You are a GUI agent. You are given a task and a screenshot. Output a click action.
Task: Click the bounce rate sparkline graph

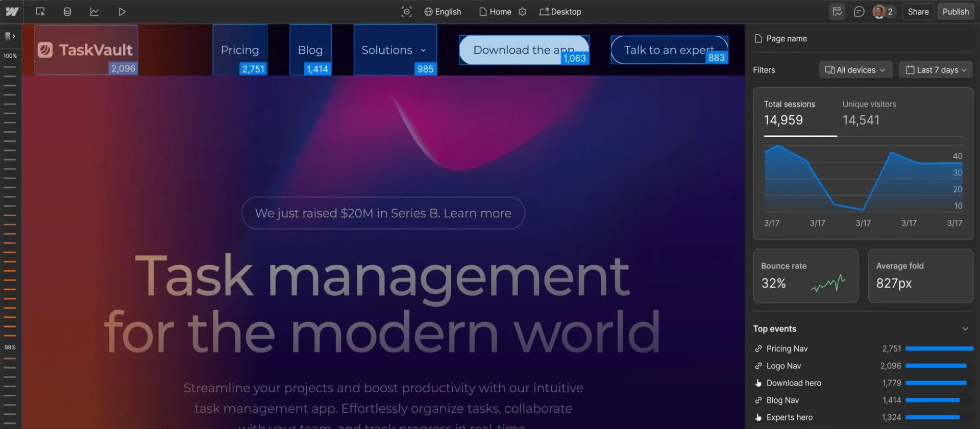coord(828,283)
